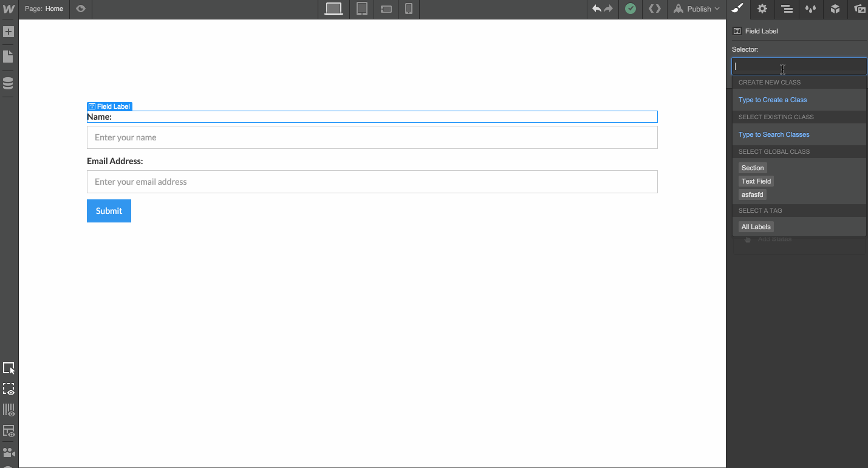Open the element Settings gear tab
This screenshot has height=468, width=868.
762,9
